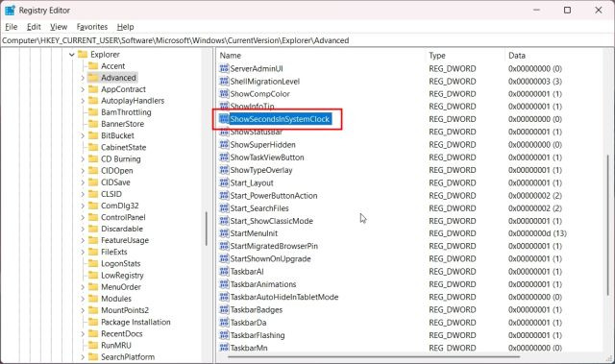The image size is (615, 364).
Task: Select the CIDSave key in tree
Action: (115, 182)
